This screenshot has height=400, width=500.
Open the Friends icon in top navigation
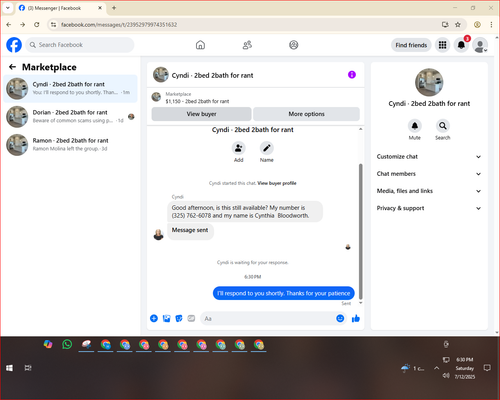pos(247,45)
